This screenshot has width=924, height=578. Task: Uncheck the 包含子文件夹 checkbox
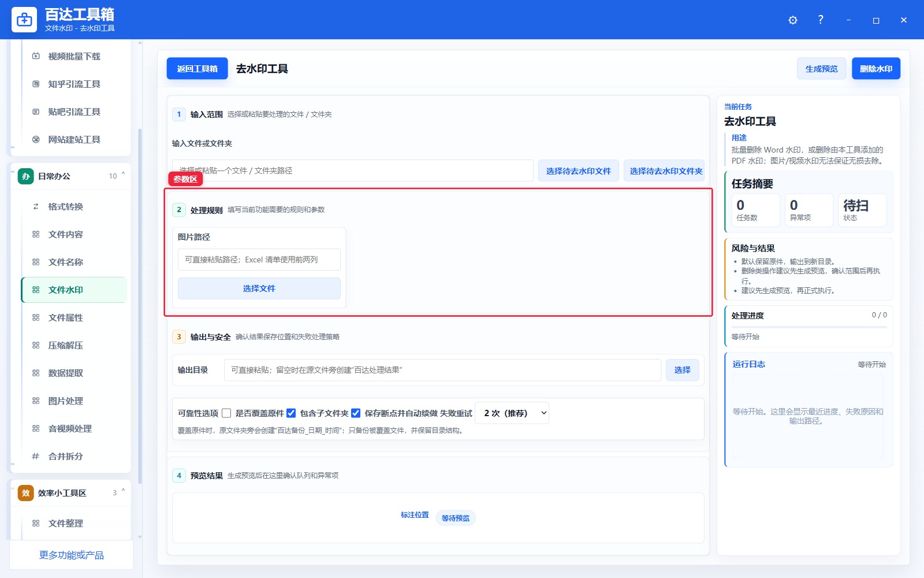tap(291, 413)
